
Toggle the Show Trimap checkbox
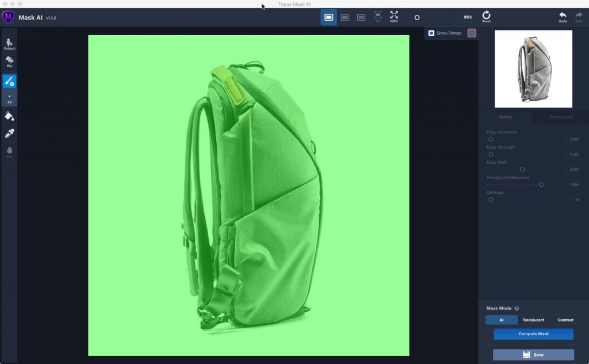(x=431, y=33)
